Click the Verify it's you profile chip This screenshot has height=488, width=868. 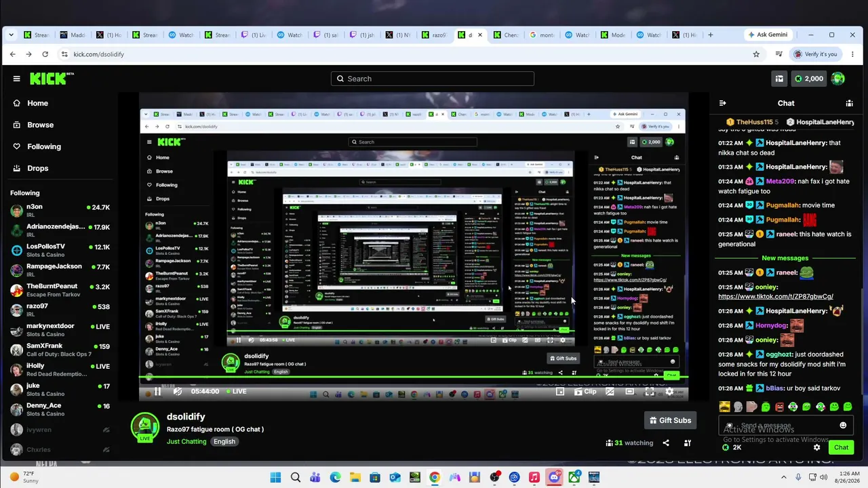click(x=815, y=54)
